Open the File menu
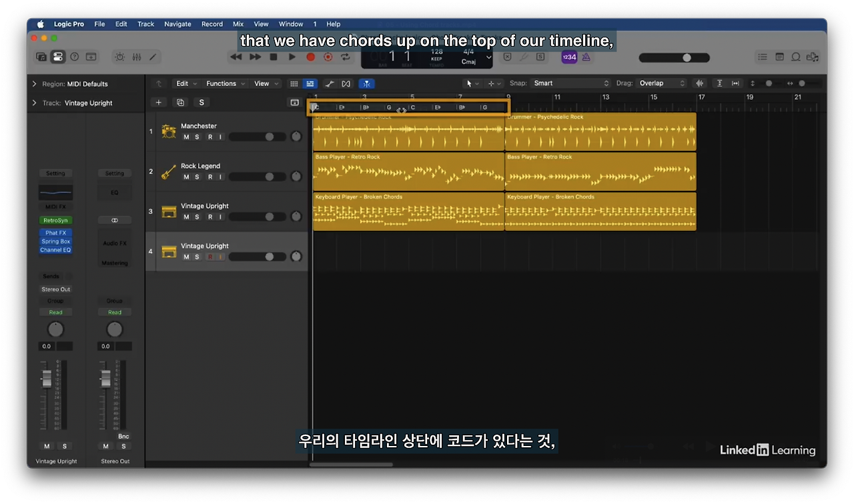 [x=99, y=24]
